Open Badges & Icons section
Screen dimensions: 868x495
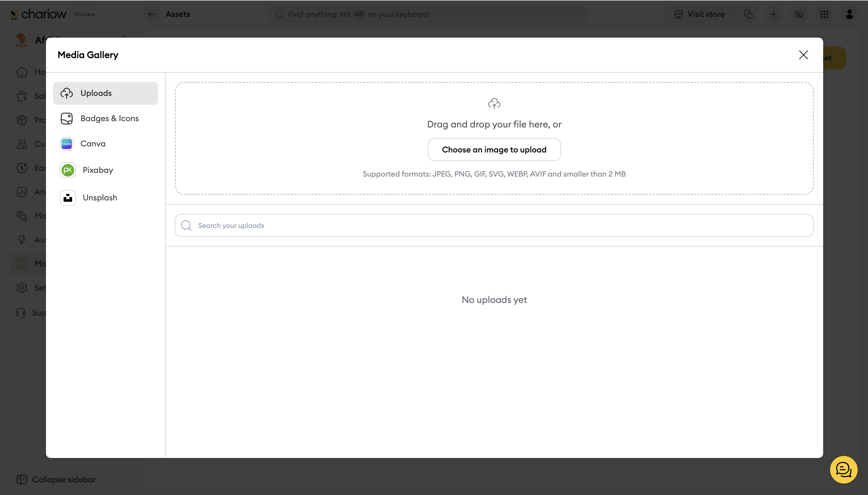click(x=109, y=119)
